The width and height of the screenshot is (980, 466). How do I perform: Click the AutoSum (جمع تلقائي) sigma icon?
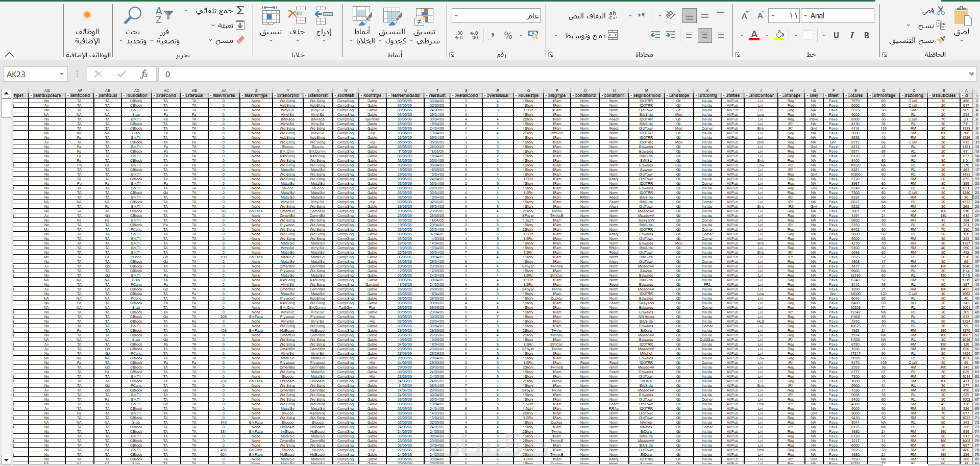[240, 10]
